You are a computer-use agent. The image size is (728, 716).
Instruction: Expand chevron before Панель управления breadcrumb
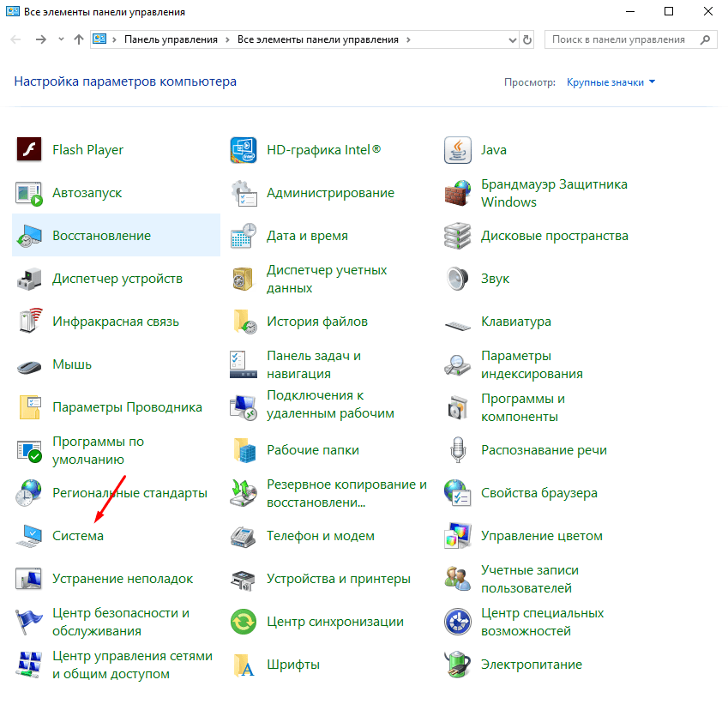click(114, 39)
